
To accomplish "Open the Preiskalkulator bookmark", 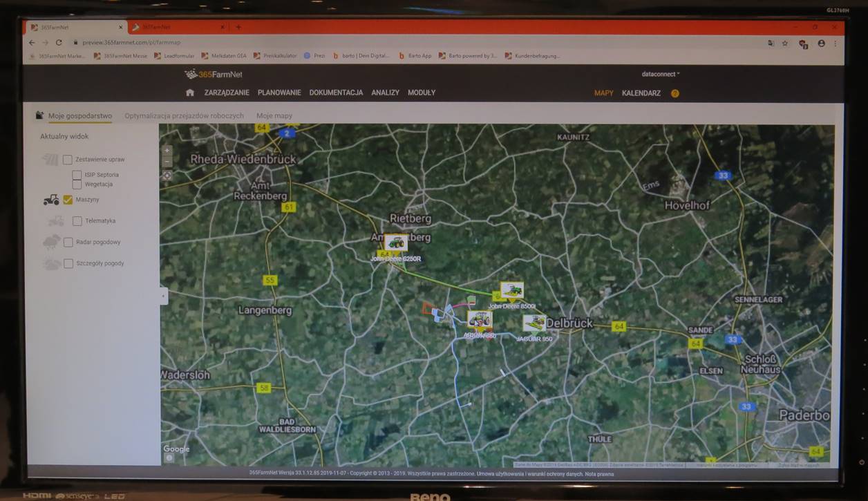I will pyautogui.click(x=275, y=56).
